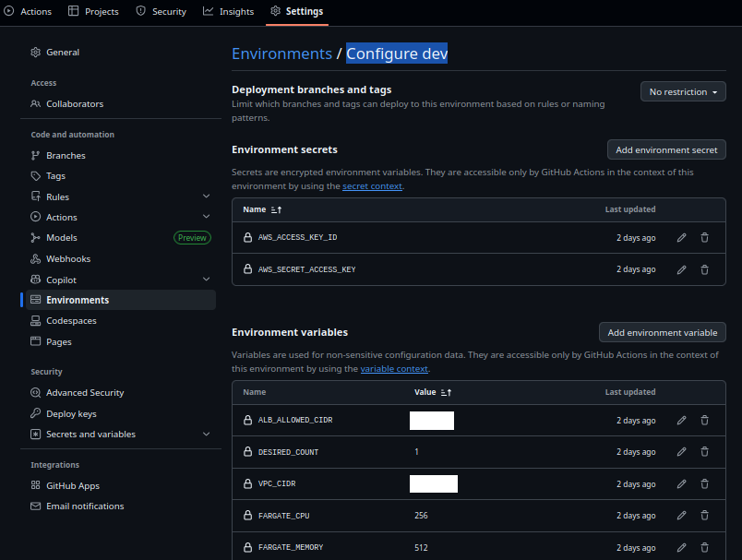Image resolution: width=742 pixels, height=560 pixels.
Task: Select GitHub Apps under Integrations
Action: pyautogui.click(x=73, y=485)
